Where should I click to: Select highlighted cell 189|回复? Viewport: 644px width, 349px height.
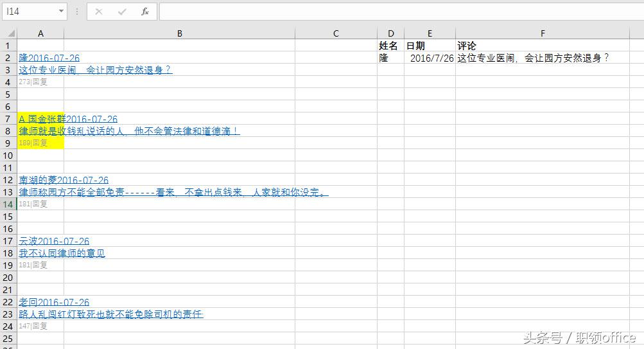(40, 143)
